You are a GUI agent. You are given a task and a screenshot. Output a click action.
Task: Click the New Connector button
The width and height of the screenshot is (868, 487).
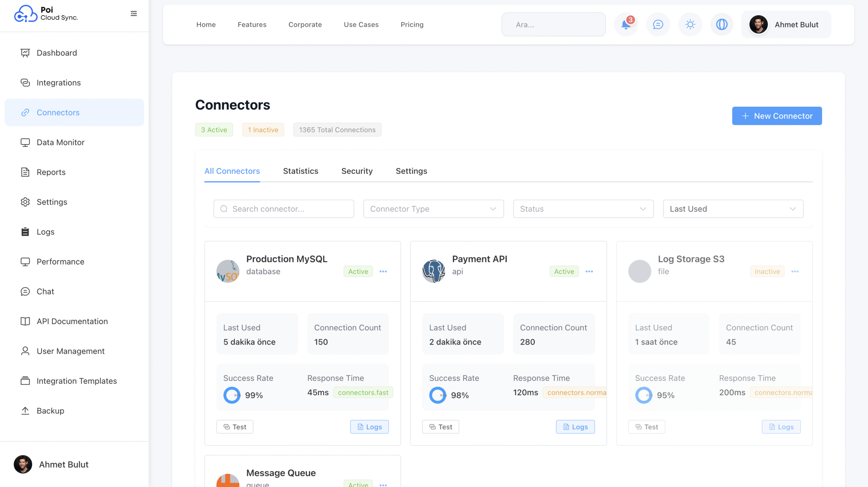777,116
